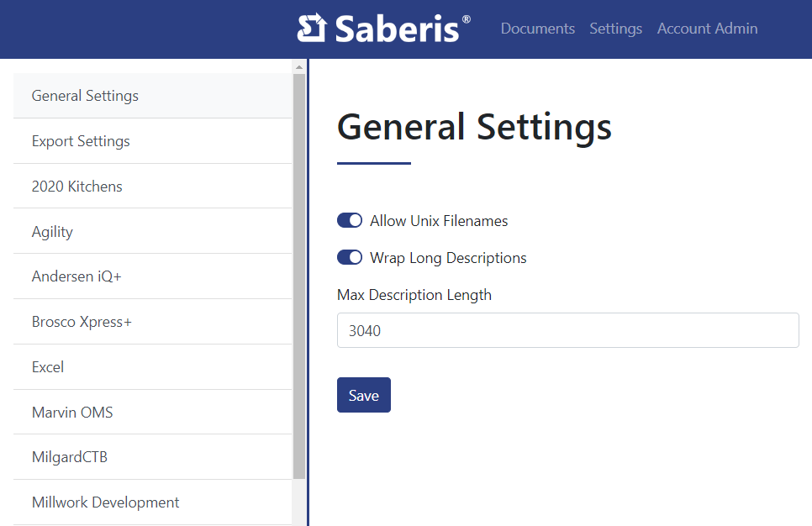Navigate to Account Admin
Image resolution: width=812 pixels, height=526 pixels.
[707, 29]
